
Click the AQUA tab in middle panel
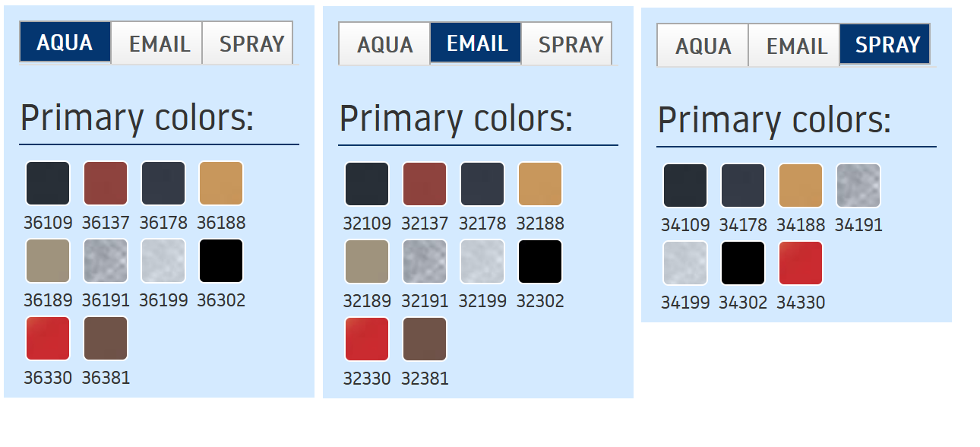point(384,44)
